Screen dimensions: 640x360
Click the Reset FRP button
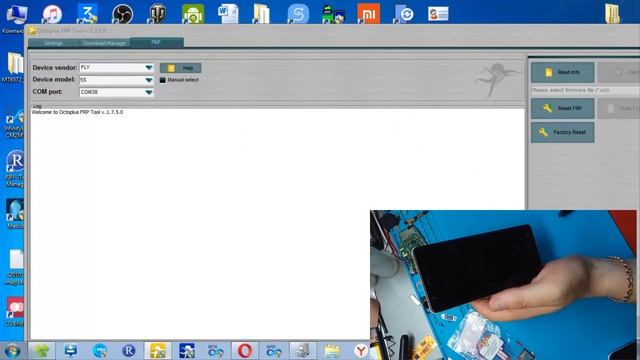click(x=562, y=108)
